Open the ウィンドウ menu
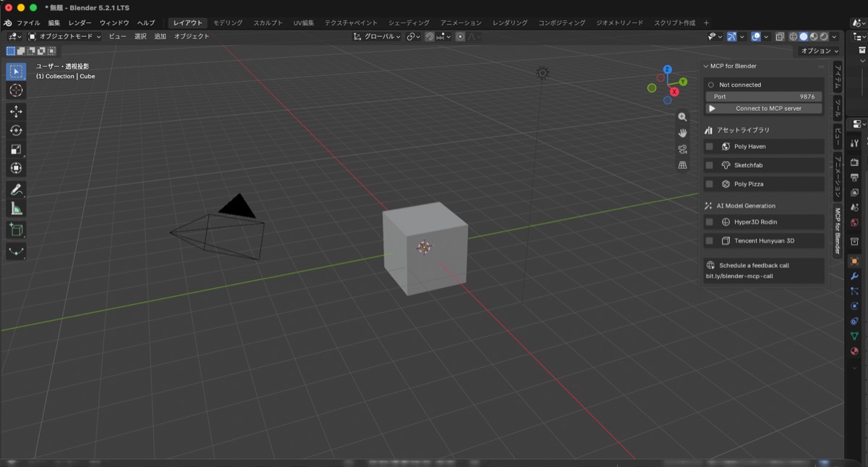 coord(114,22)
